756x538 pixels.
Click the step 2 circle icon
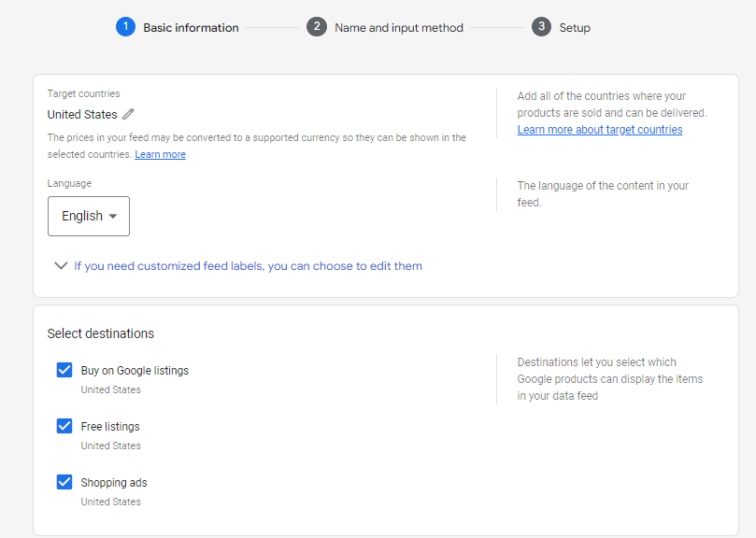pyautogui.click(x=317, y=27)
